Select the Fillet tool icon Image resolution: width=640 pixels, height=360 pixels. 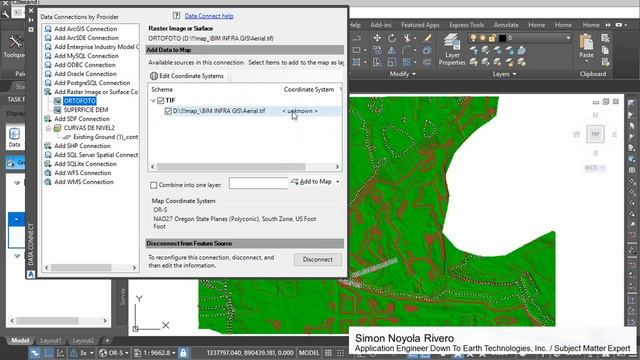(x=407, y=51)
